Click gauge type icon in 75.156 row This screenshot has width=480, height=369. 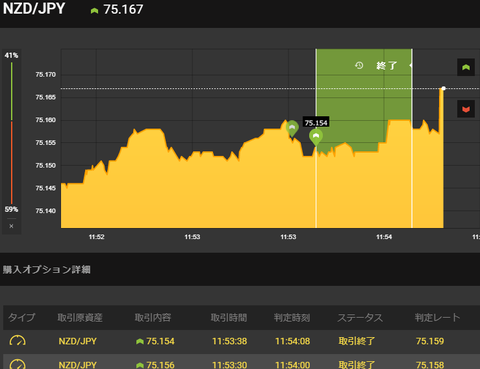18,364
